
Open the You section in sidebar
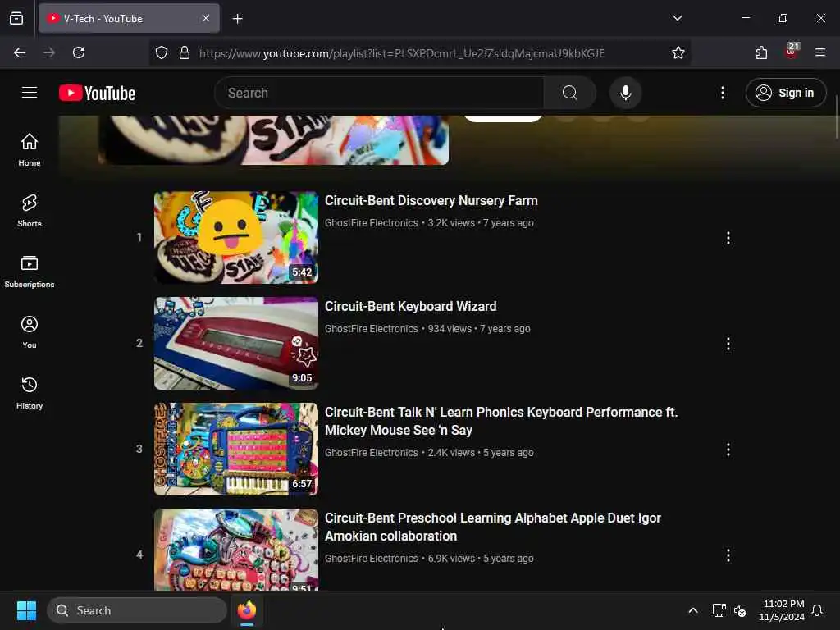coord(30,331)
